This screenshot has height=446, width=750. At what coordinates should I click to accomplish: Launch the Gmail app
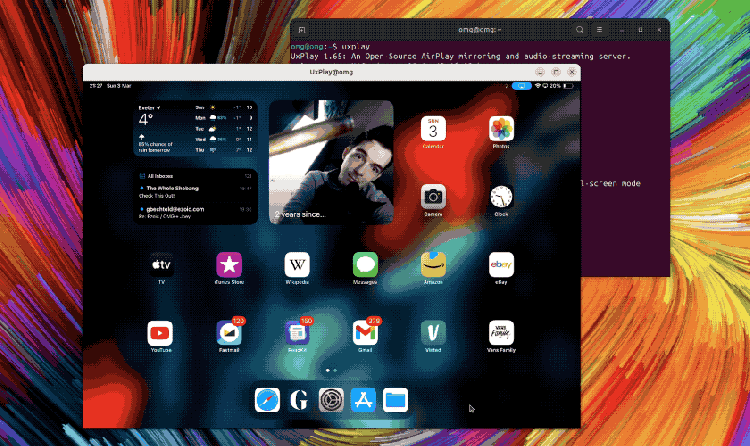[x=365, y=333]
